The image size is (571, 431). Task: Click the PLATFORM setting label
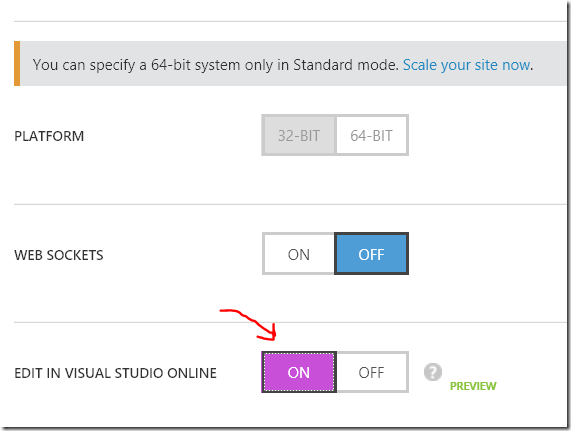[x=49, y=136]
